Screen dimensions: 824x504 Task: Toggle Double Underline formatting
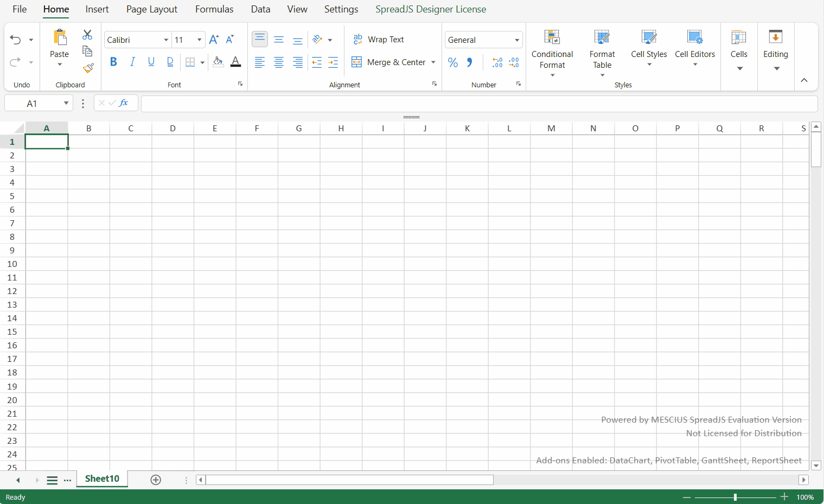click(170, 62)
